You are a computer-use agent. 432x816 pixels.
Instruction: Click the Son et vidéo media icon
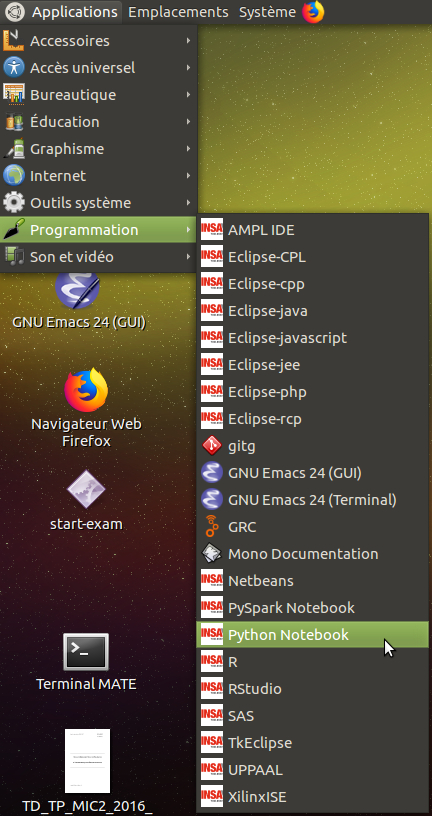tap(14, 257)
